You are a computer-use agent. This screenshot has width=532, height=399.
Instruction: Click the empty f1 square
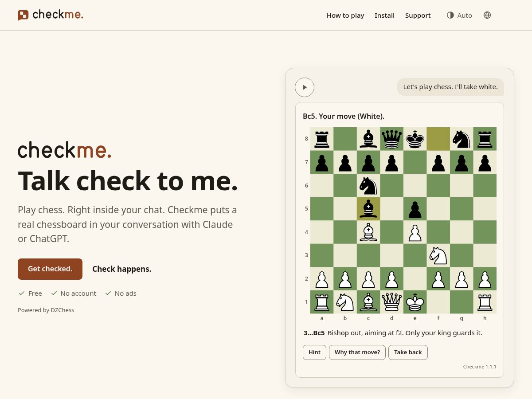tap(438, 302)
